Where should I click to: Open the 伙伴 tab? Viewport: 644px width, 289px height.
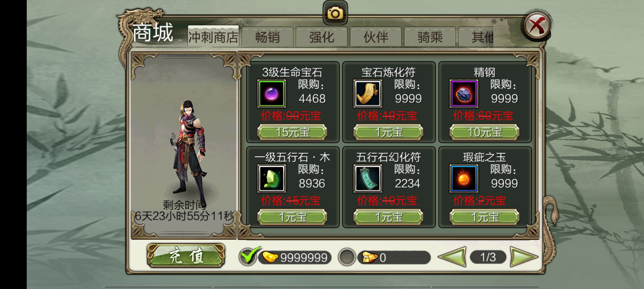click(376, 37)
